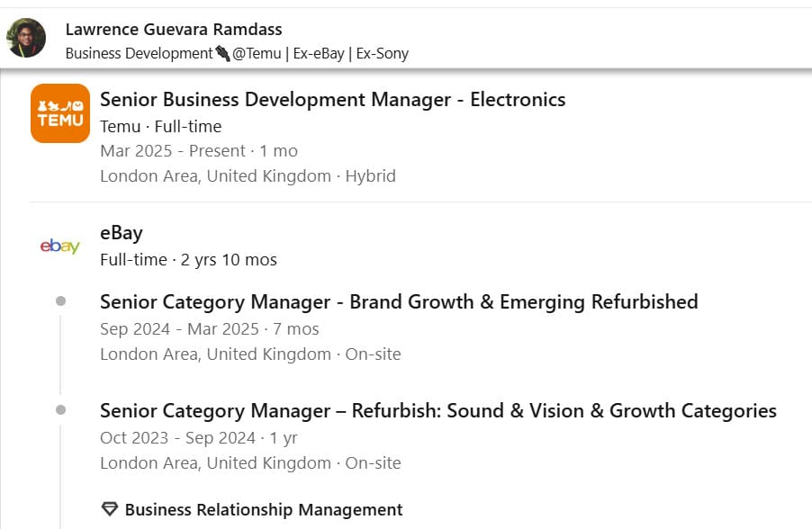
Task: Click the "Oct 2023 - Sep 2024" date range
Action: pos(198,438)
